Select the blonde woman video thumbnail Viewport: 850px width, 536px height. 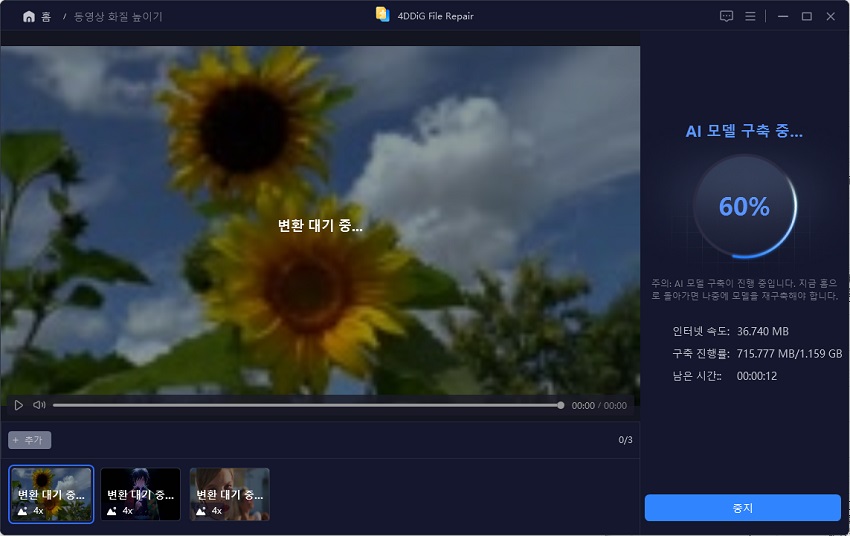pyautogui.click(x=230, y=494)
